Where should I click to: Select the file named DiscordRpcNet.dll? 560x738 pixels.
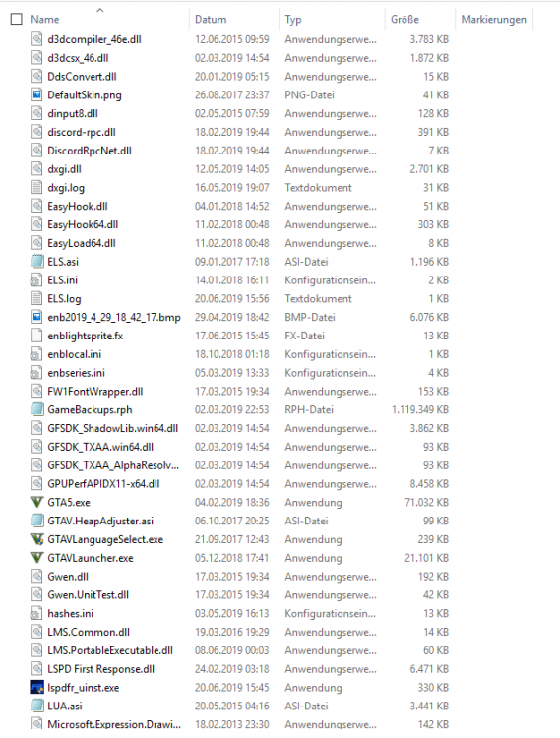[90, 151]
